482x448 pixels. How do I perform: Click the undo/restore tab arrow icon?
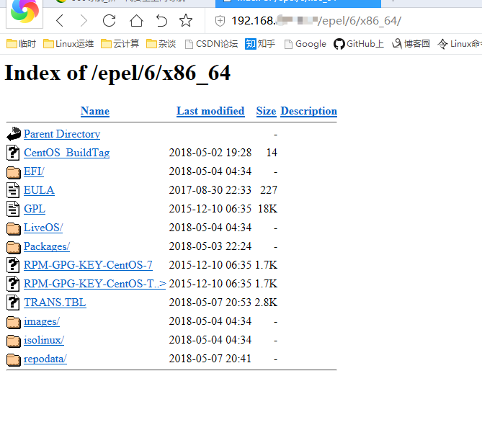click(161, 21)
